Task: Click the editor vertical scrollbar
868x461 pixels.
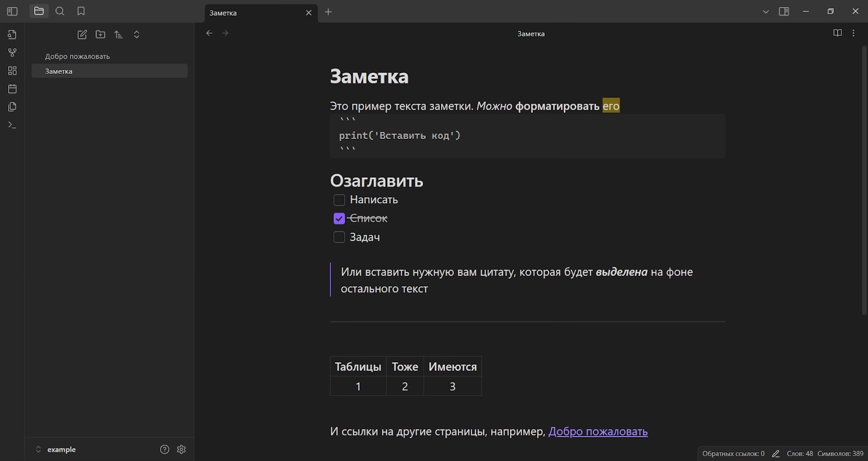Action: pyautogui.click(x=864, y=180)
